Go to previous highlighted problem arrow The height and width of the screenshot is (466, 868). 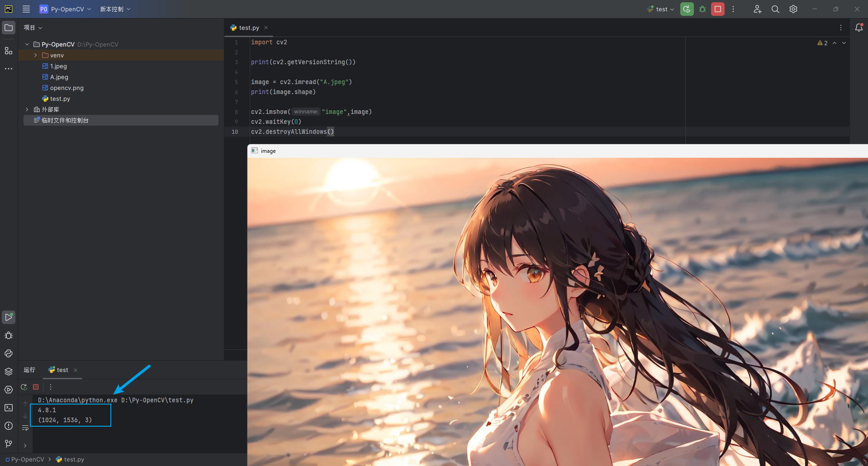point(835,43)
